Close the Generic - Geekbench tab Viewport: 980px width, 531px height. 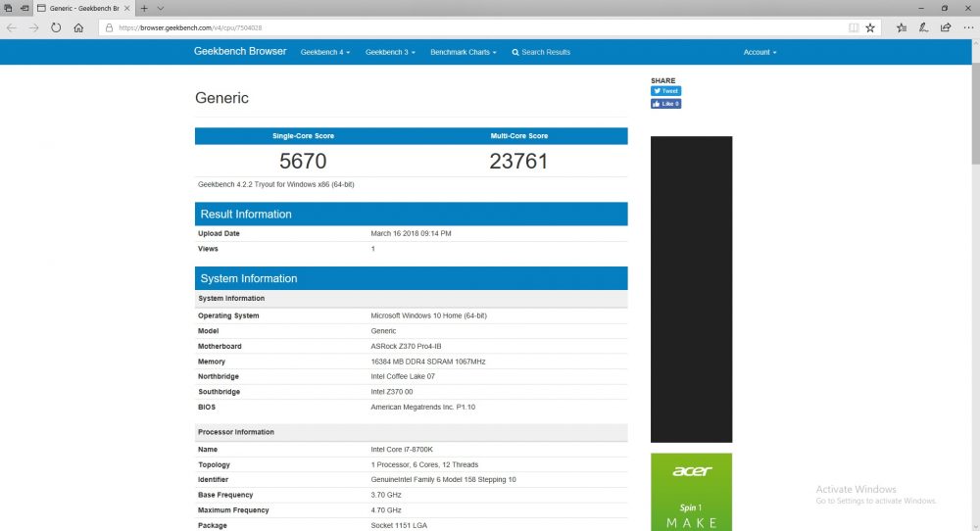tap(126, 8)
